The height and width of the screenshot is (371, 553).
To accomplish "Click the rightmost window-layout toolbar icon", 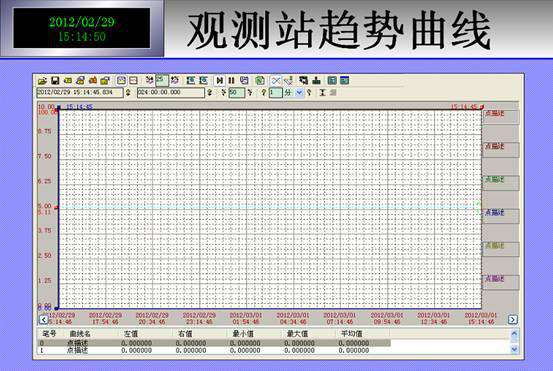I will click(345, 81).
